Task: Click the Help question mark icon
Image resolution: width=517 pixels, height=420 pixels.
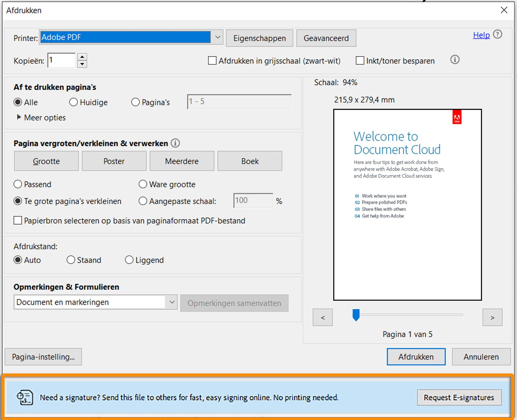Action: 497,34
